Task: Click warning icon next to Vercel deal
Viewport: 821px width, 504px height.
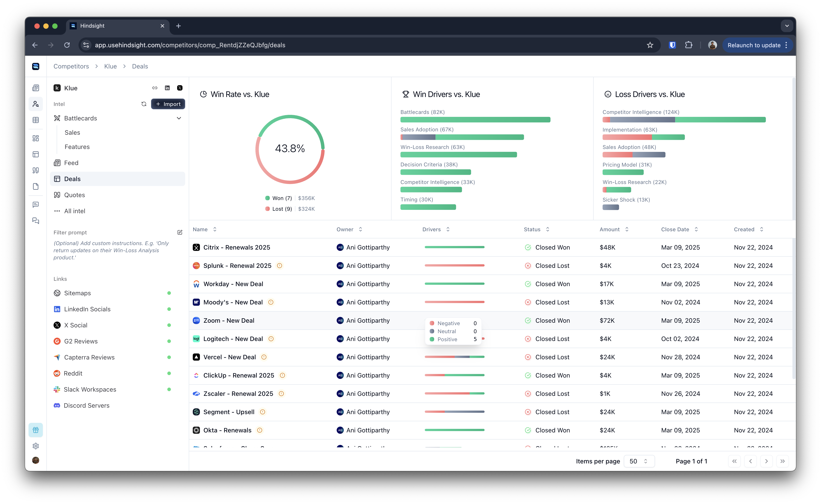Action: (x=264, y=357)
